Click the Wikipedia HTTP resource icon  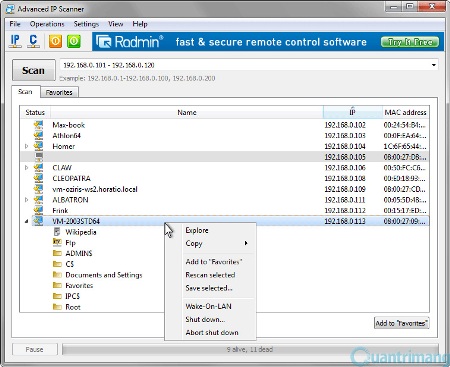(57, 232)
